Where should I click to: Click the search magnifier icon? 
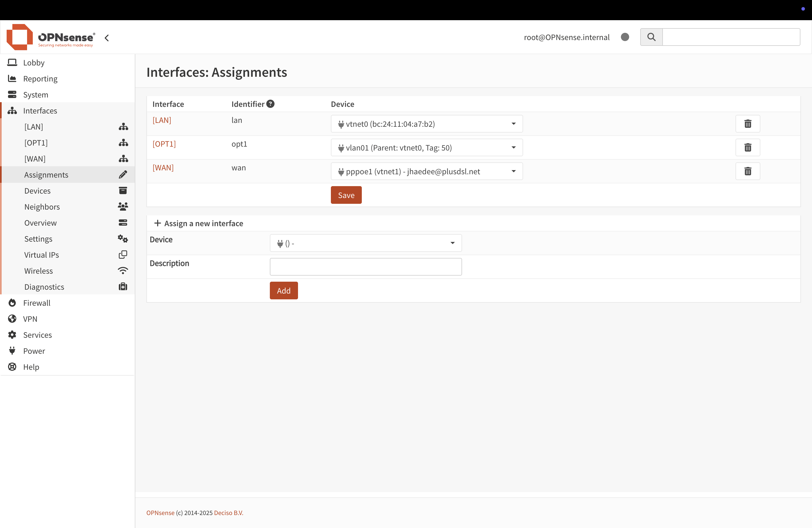click(x=651, y=37)
